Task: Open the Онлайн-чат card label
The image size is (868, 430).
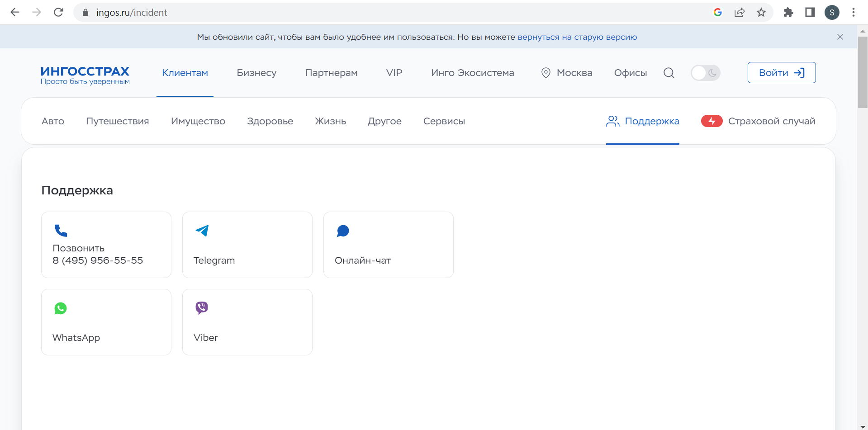Action: pyautogui.click(x=363, y=260)
